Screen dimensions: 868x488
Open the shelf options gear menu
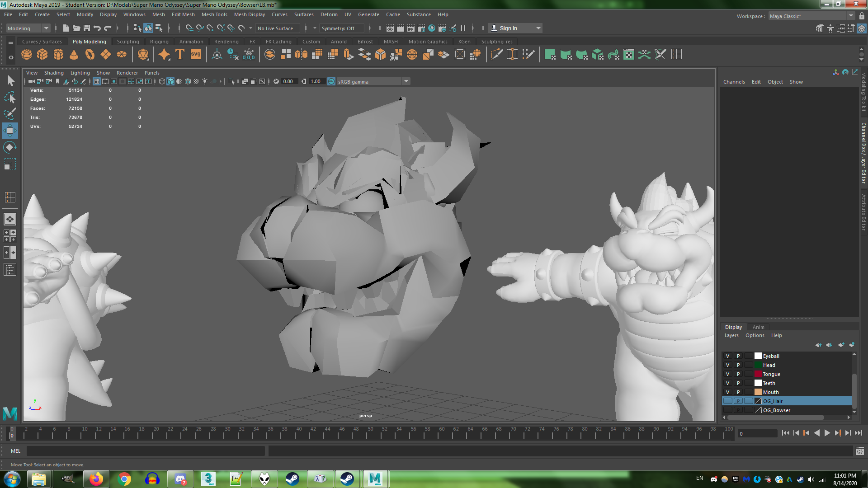tap(11, 57)
